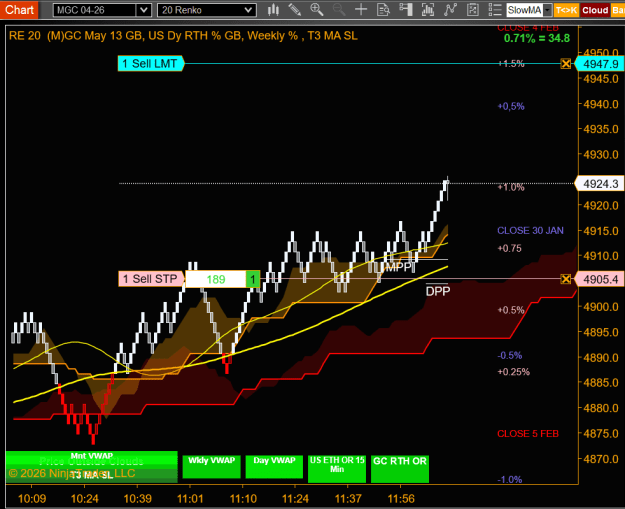Click the Mnt VWAP button
This screenshot has height=509, width=625.
click(x=91, y=456)
